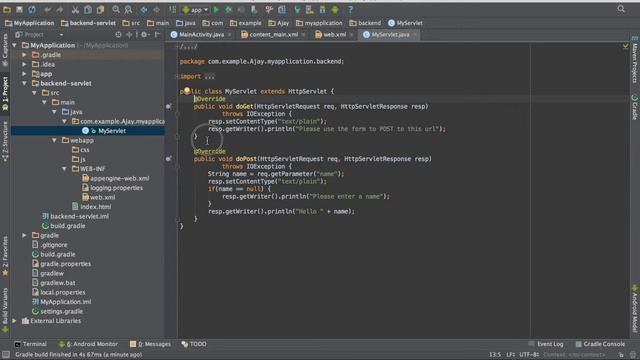This screenshot has height=360, width=640.
Task: Select the MyServlet.java tab
Action: tap(390, 35)
